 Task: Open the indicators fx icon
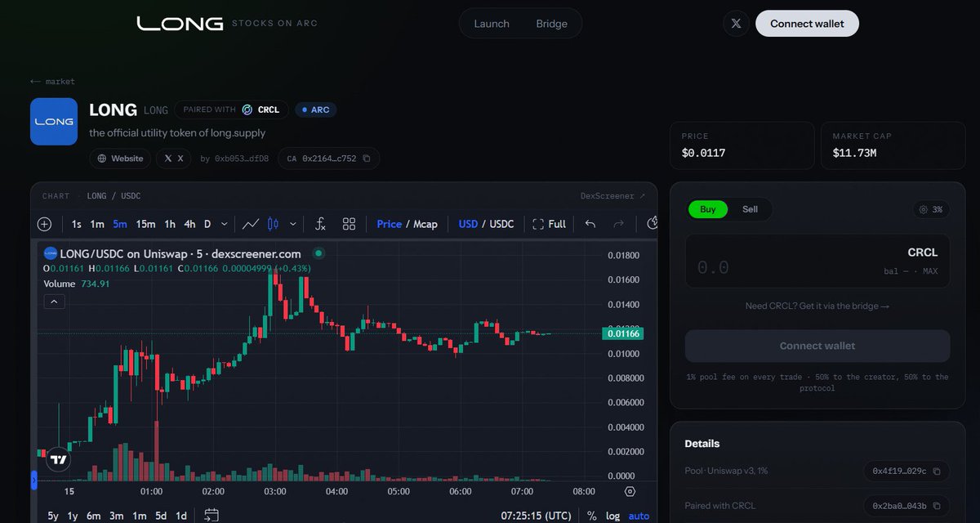(x=321, y=224)
